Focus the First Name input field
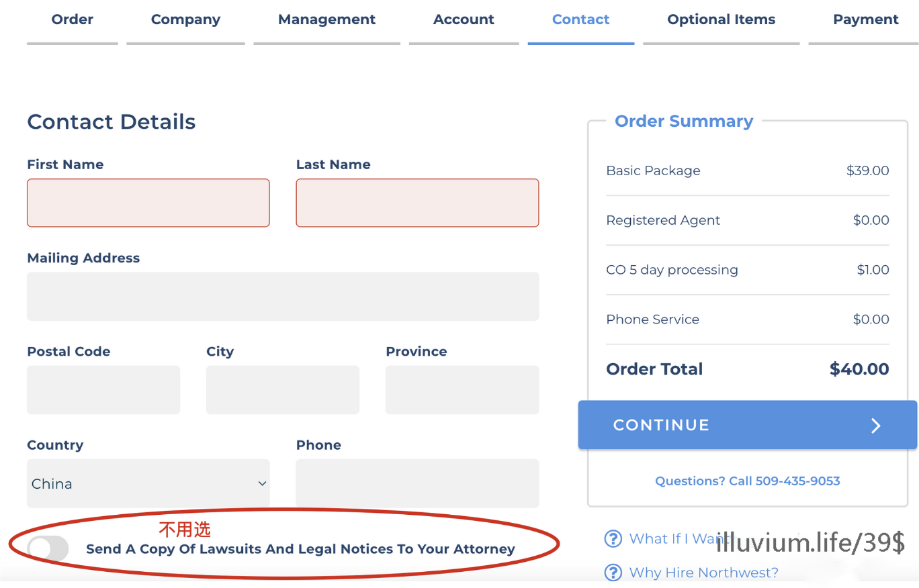919x588 pixels. click(x=148, y=203)
